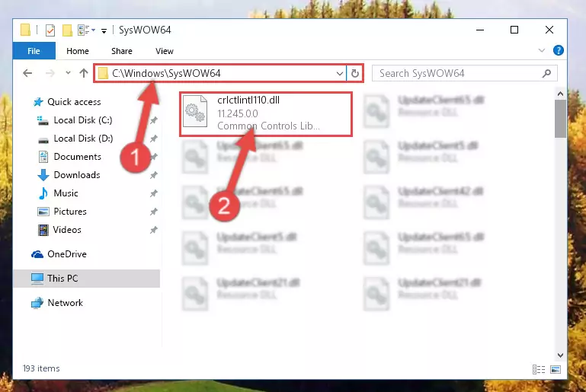The image size is (586, 392).
Task: Click the Local Disk (C:) drive icon
Action: click(x=43, y=120)
